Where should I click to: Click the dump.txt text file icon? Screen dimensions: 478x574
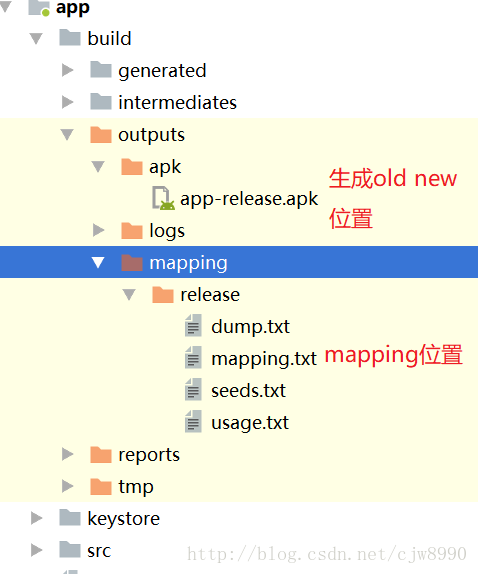(x=193, y=325)
